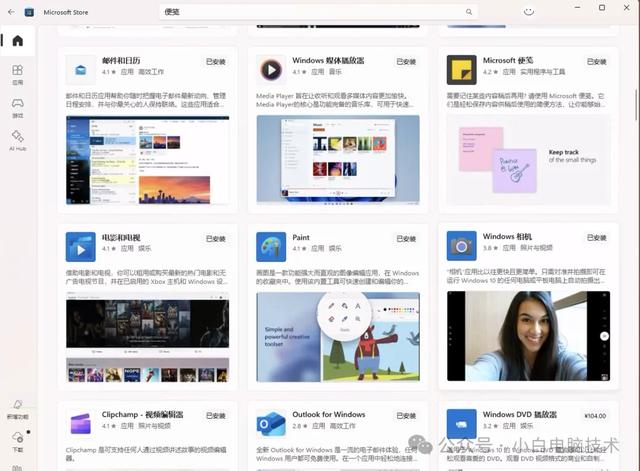Open the Outlook for Windows title link
This screenshot has height=471, width=640.
tap(329, 414)
